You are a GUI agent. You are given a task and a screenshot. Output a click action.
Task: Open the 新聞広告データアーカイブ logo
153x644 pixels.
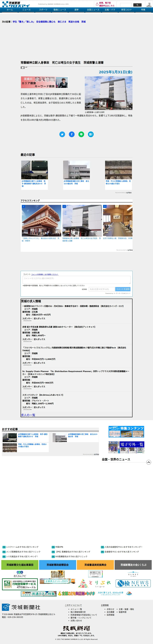pos(95,574)
